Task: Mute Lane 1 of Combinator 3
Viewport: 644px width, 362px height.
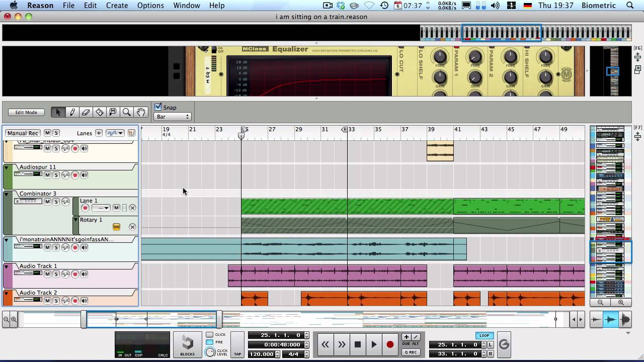Action: click(x=116, y=208)
